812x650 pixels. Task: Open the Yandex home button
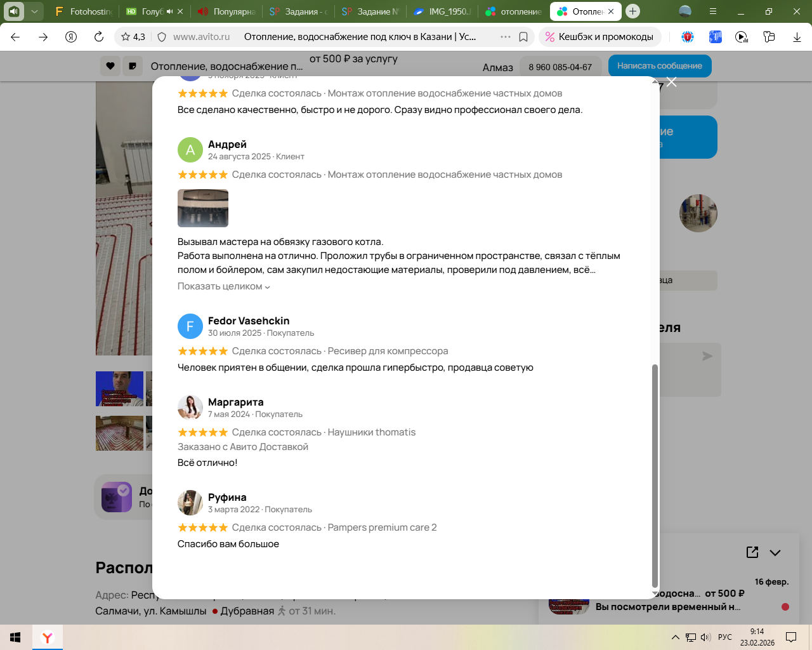pos(71,37)
